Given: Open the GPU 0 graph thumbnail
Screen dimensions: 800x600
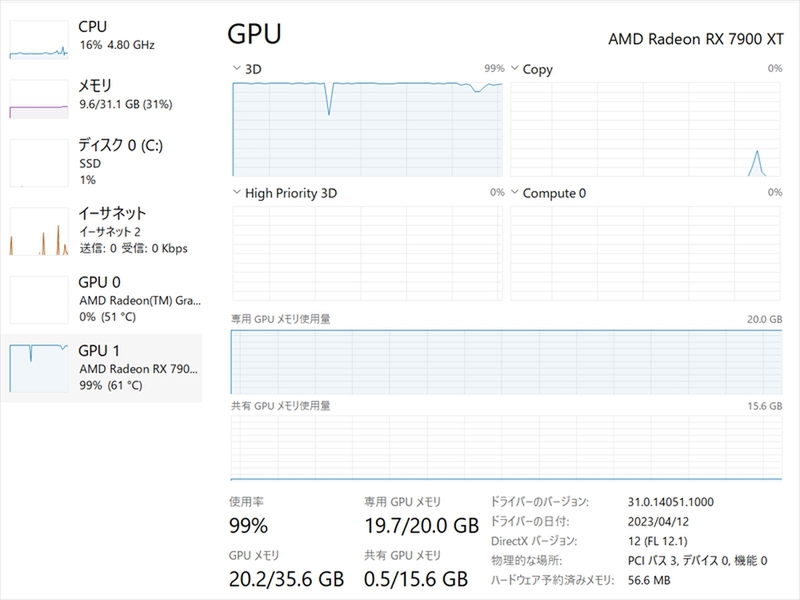Looking at the screenshot, I should point(38,300).
